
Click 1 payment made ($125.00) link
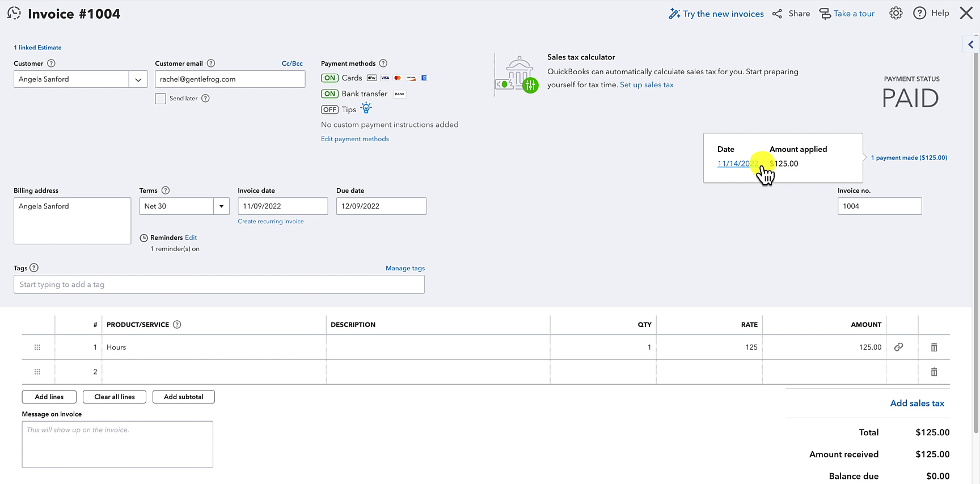coord(909,158)
